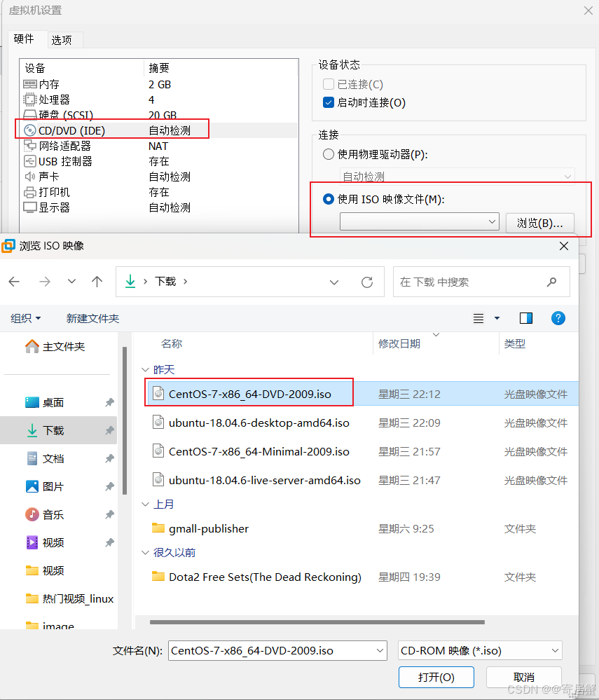Go up one folder level

click(97, 282)
